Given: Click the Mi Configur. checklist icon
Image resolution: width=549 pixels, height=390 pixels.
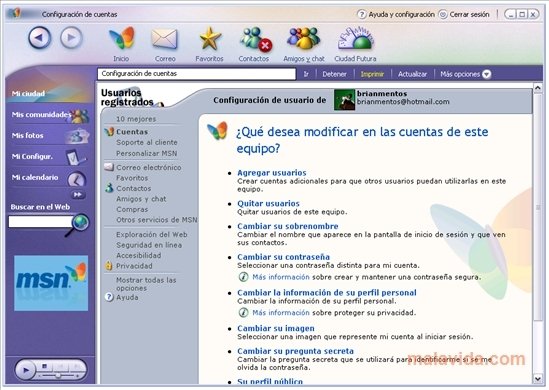Looking at the screenshot, I should coord(76,157).
